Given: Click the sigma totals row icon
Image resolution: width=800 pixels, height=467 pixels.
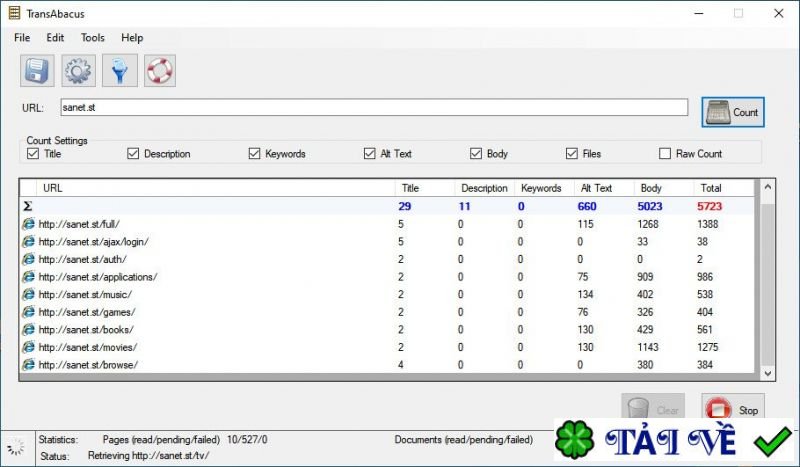Looking at the screenshot, I should pos(28,206).
